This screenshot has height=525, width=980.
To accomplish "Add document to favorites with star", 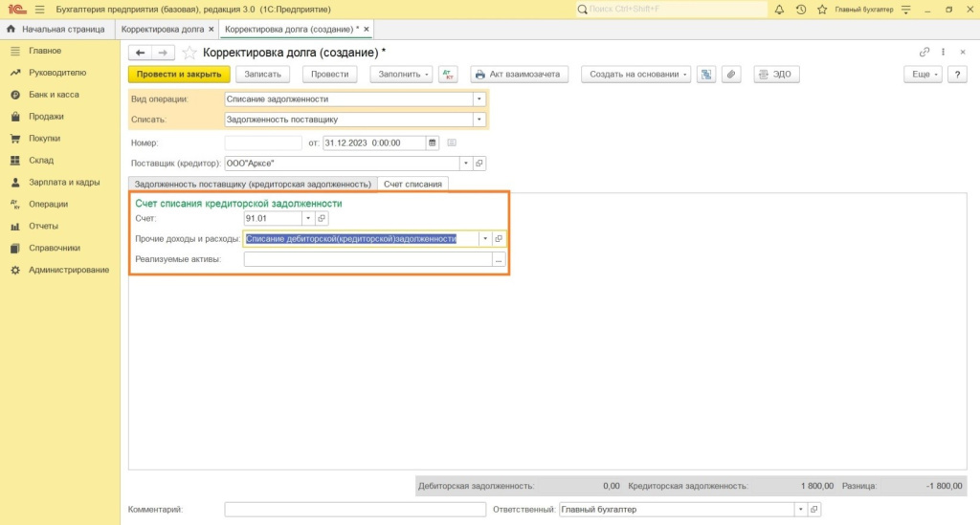I will point(189,53).
